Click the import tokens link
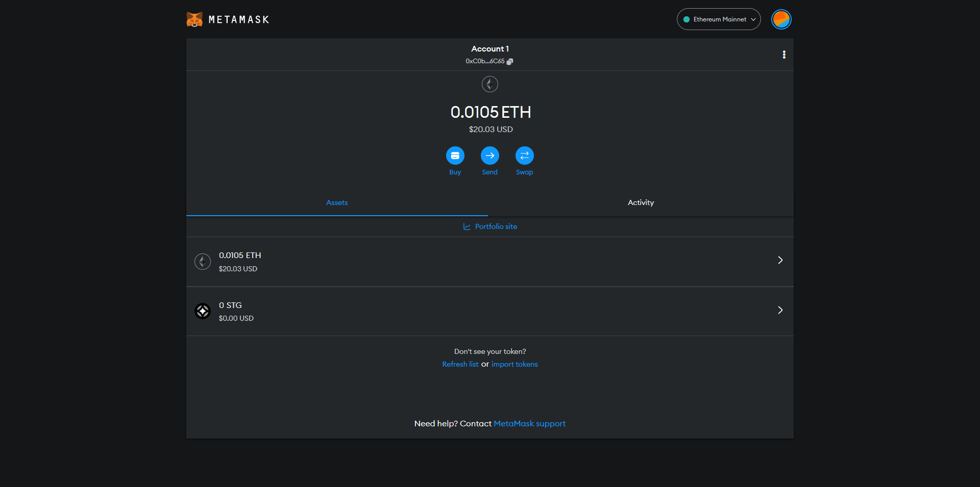980x487 pixels. point(514,365)
